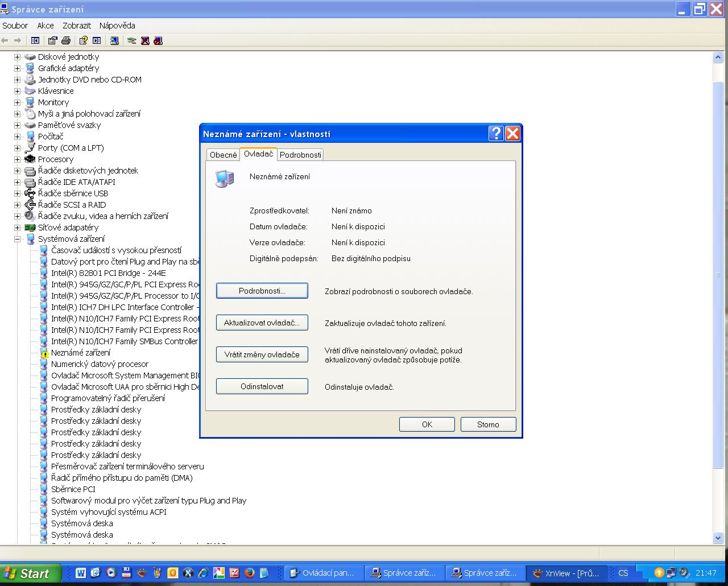Select Numerický datový procesor tree item

100,364
